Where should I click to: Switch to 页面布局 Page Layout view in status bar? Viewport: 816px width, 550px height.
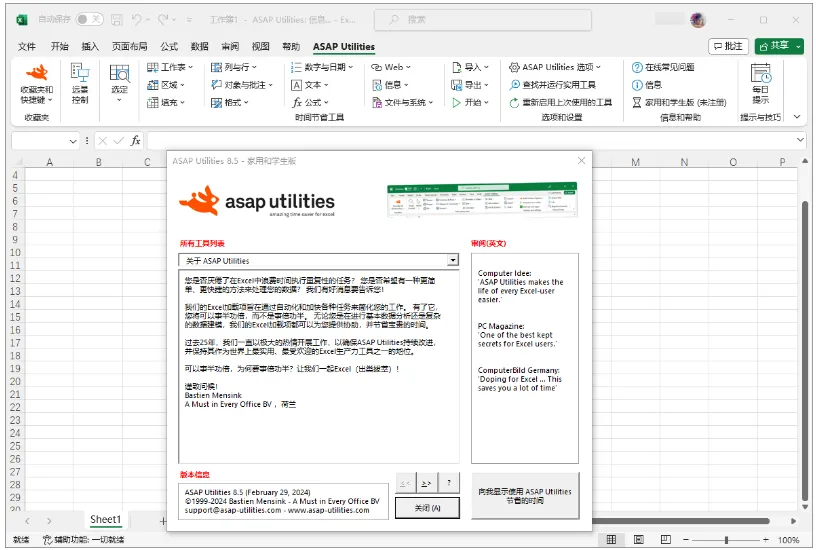639,540
